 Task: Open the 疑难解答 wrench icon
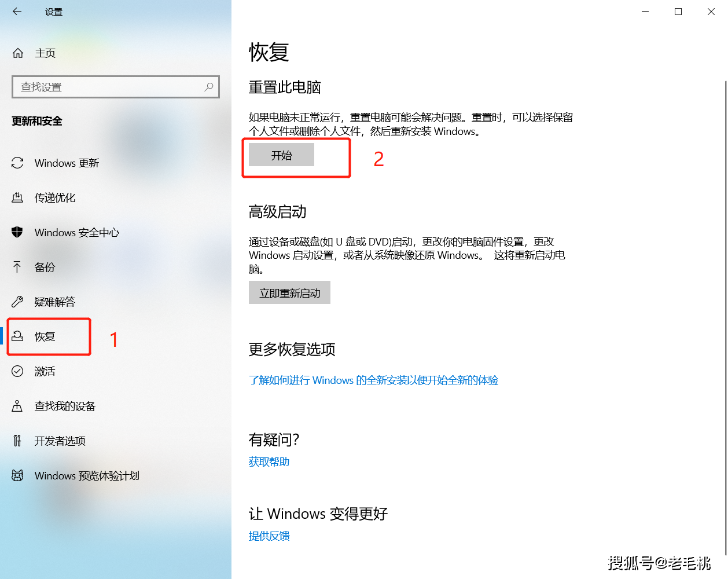[17, 302]
